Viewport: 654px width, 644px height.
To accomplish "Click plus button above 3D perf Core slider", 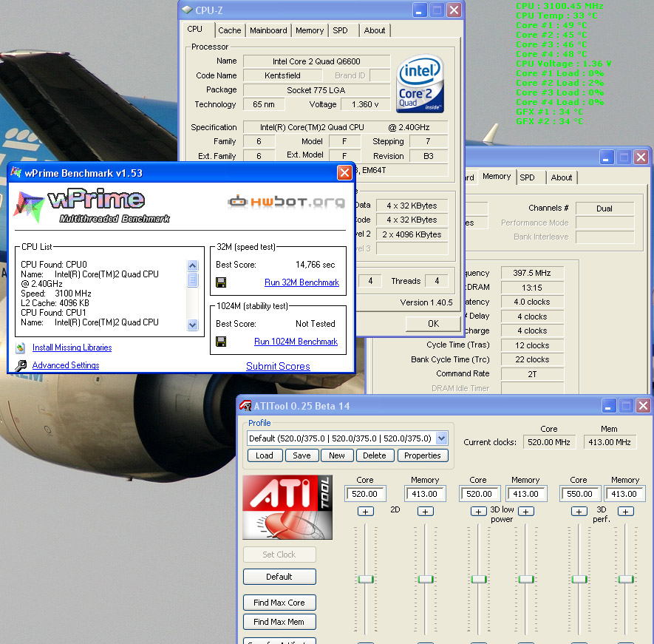I will click(579, 511).
